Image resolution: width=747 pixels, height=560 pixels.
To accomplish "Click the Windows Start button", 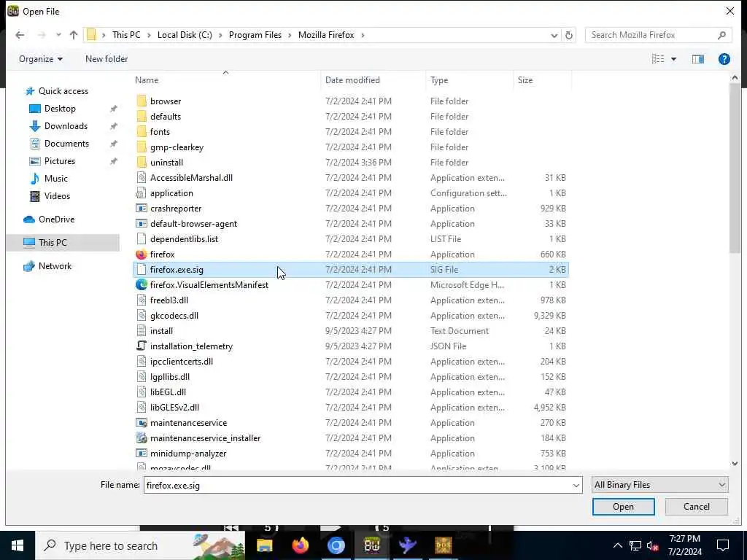I will pyautogui.click(x=18, y=545).
